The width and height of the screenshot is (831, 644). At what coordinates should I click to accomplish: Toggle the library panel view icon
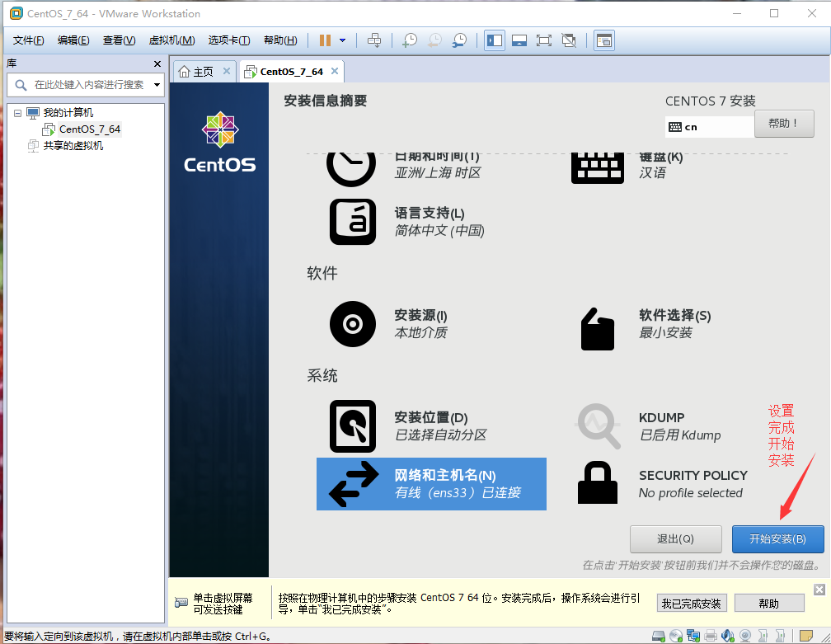click(495, 40)
